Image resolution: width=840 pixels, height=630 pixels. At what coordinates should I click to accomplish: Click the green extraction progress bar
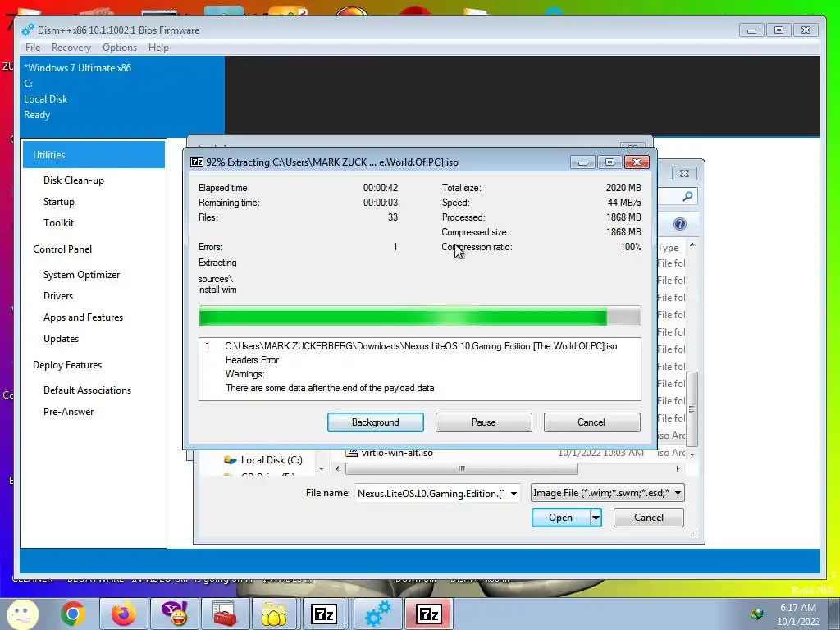tap(419, 316)
